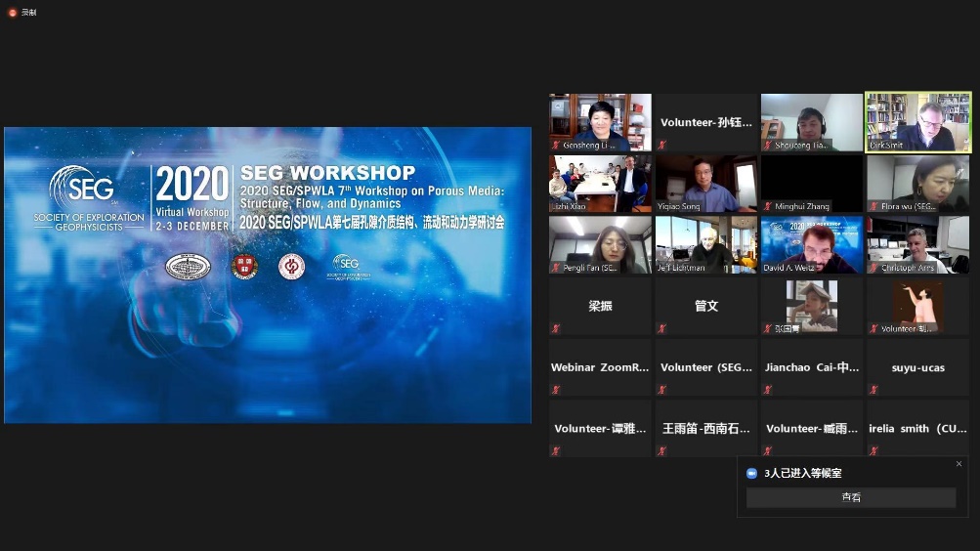Screen dimensions: 980x551
Task: Click the muted mic icon on Genshang Li's tile
Action: (x=556, y=146)
